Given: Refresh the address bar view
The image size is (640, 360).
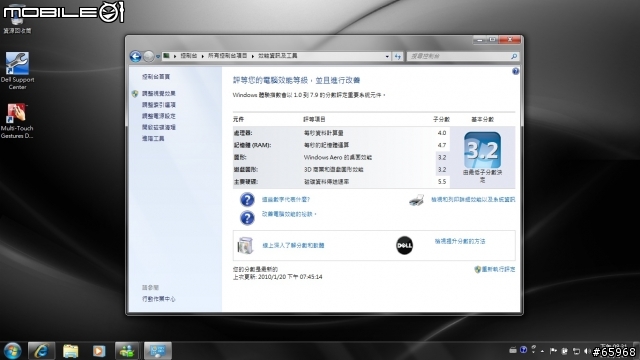Looking at the screenshot, I should (x=398, y=56).
